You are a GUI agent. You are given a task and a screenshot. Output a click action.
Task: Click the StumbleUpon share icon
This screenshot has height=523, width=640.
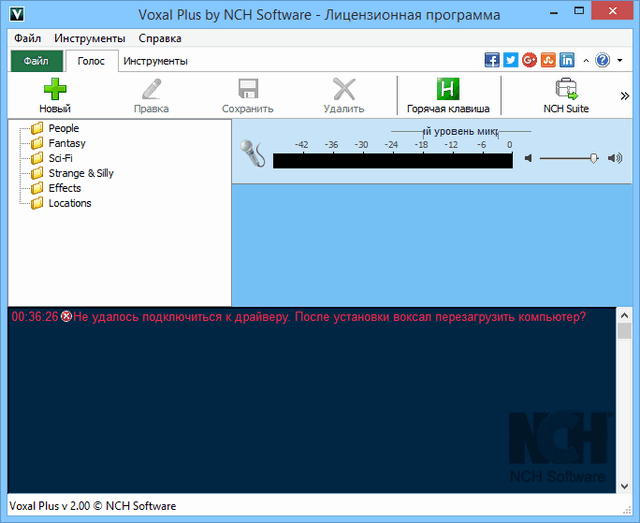pos(549,60)
